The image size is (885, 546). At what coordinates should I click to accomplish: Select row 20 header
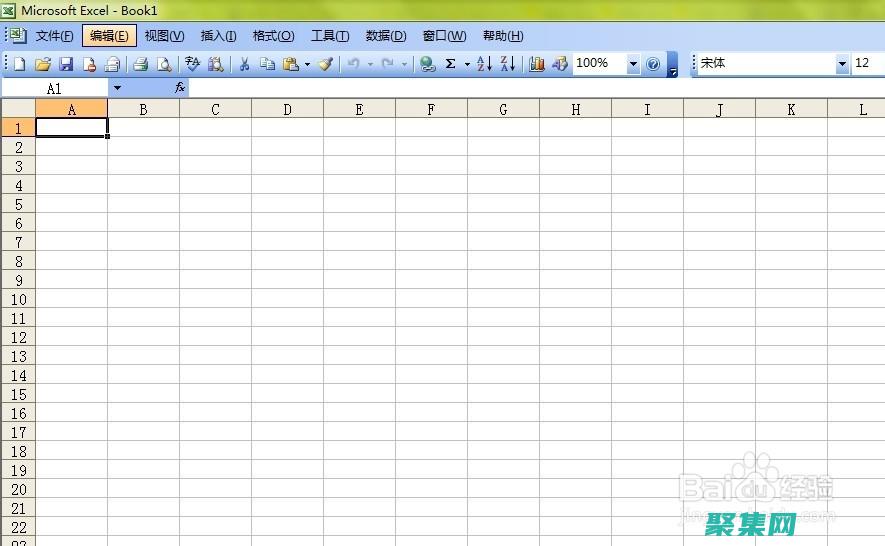coord(18,489)
